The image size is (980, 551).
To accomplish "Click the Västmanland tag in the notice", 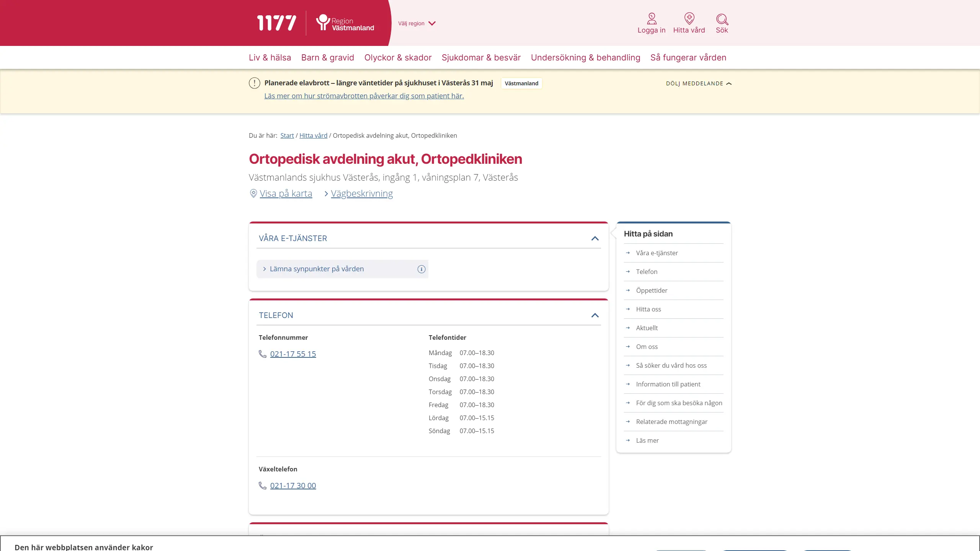I will click(521, 83).
